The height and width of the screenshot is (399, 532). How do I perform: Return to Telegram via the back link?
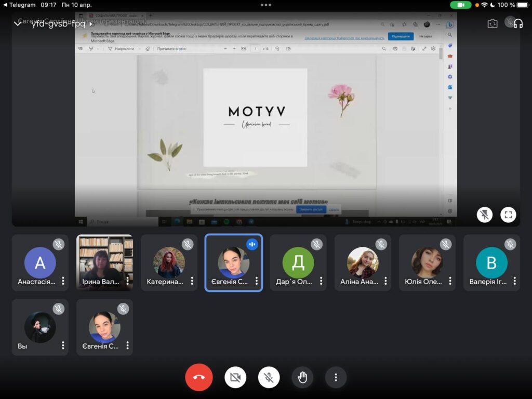pos(19,5)
